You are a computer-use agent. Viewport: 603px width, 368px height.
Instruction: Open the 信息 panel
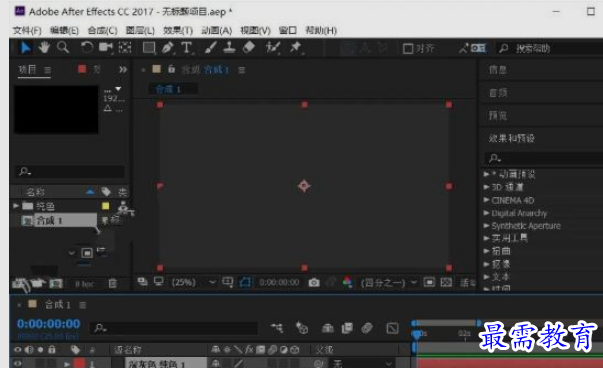pos(498,70)
